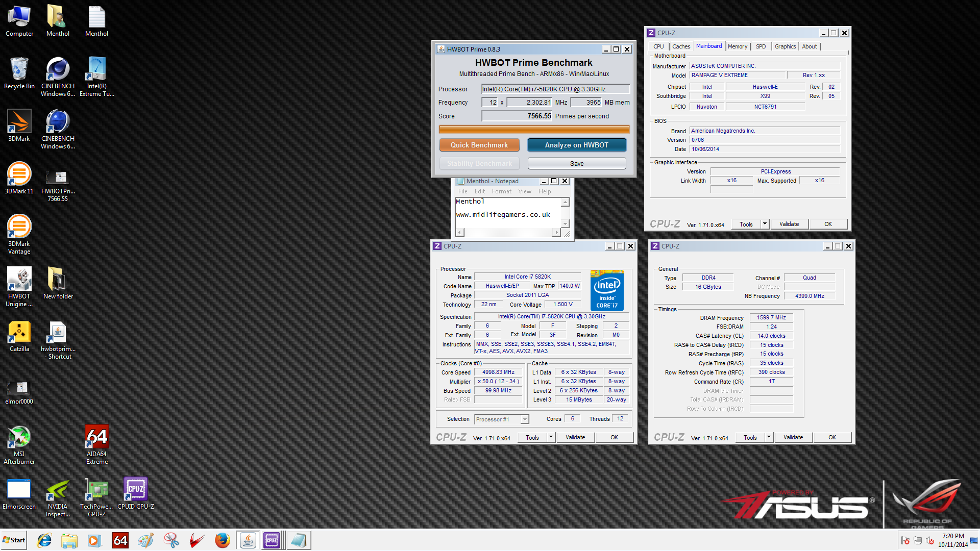This screenshot has width=980, height=551.
Task: Select the Core Voltage value 1.500 V
Action: pyautogui.click(x=563, y=304)
